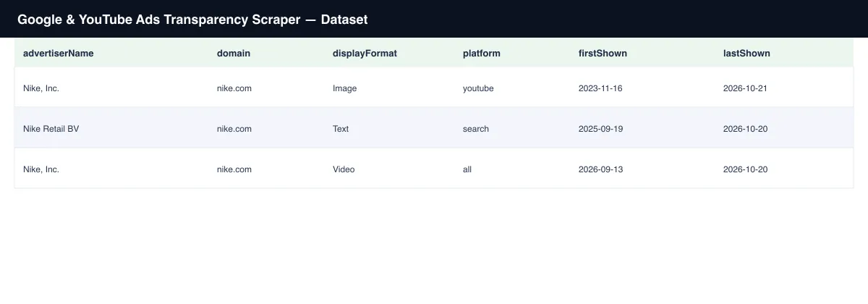Screen dimensions: 868x304
Task: Click Nike, Inc. in the Video row
Action: tap(41, 169)
